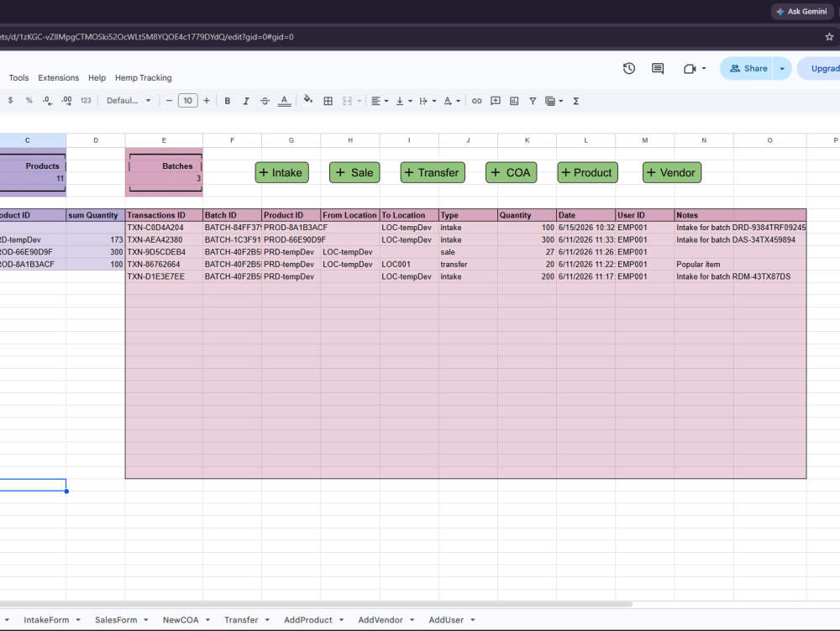
Task: Open the IntakeForm tab dropdown arrow
Action: click(78, 620)
